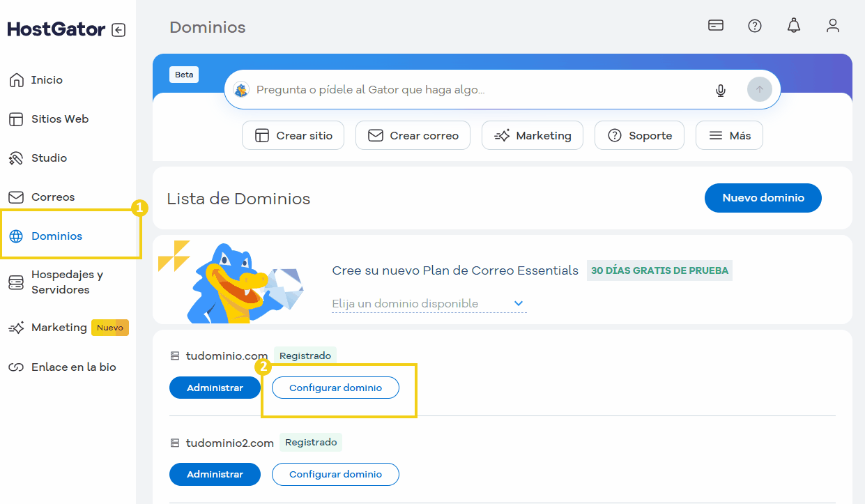Select Hospedajes y Servidores in sidebar

[66, 282]
